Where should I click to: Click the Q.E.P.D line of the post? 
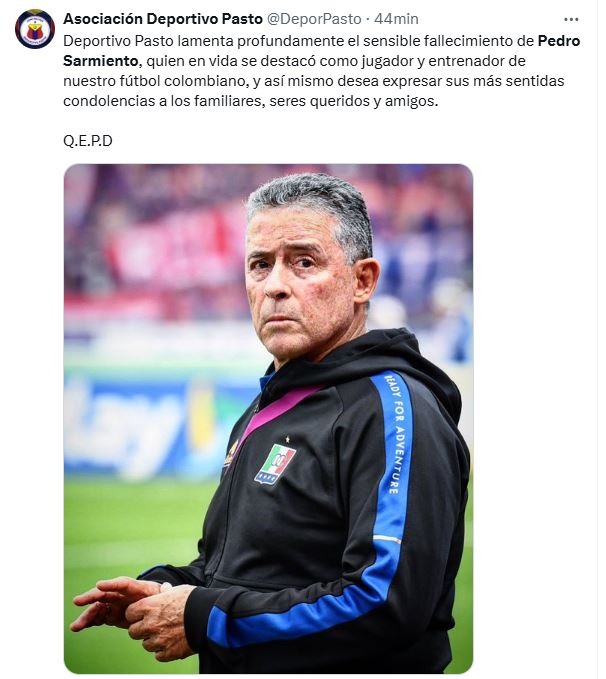click(x=88, y=141)
